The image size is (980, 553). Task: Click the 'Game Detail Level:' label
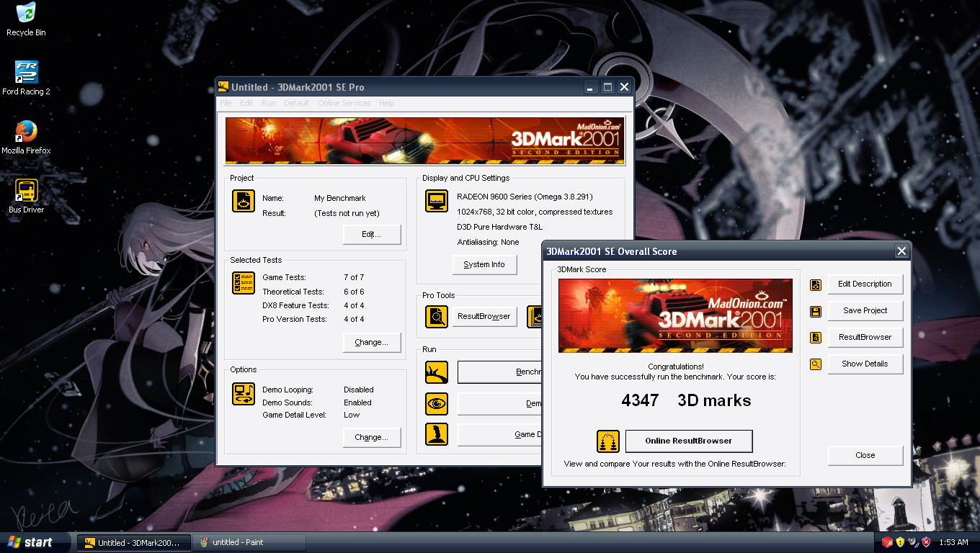tap(294, 415)
